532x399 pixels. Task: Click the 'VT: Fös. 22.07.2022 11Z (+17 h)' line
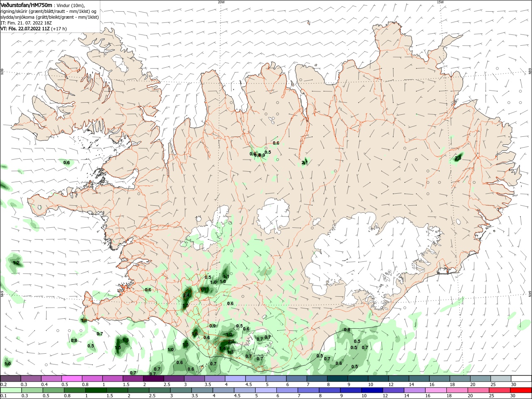click(x=33, y=29)
